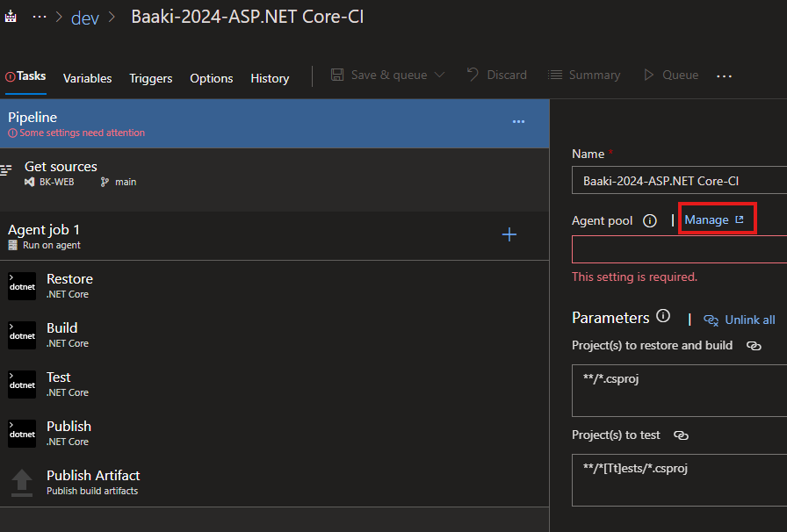Open the Options tab

pyautogui.click(x=212, y=78)
